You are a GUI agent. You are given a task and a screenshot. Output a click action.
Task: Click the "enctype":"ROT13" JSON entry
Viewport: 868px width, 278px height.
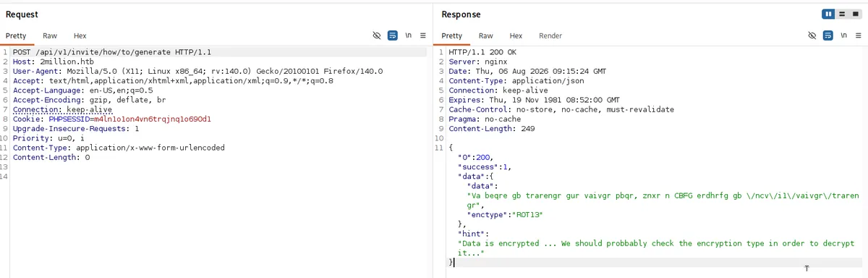point(504,214)
